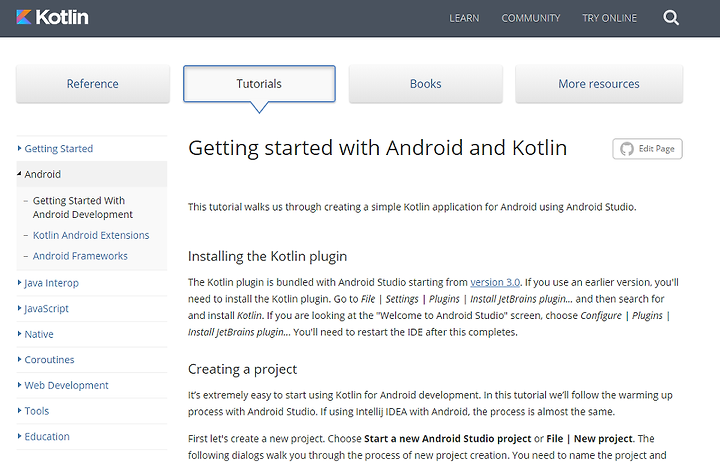Open Kotlin Android Extensions tutorial link

click(91, 235)
